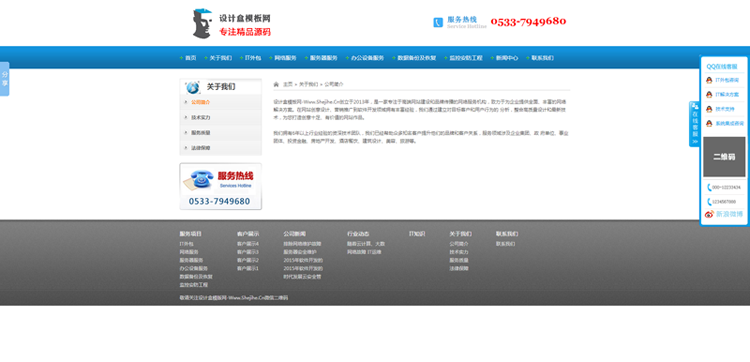Click QQ penguin icon for 技术支持
The width and height of the screenshot is (750, 362).
click(709, 109)
